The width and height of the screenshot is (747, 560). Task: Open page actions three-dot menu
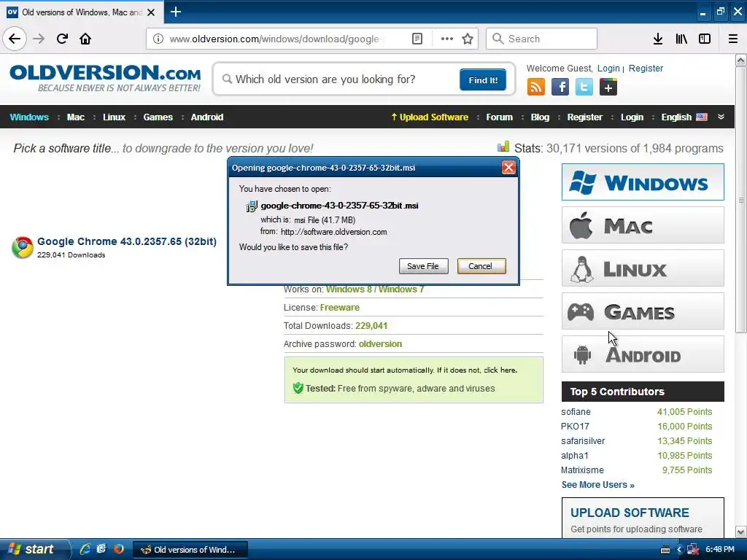(447, 39)
